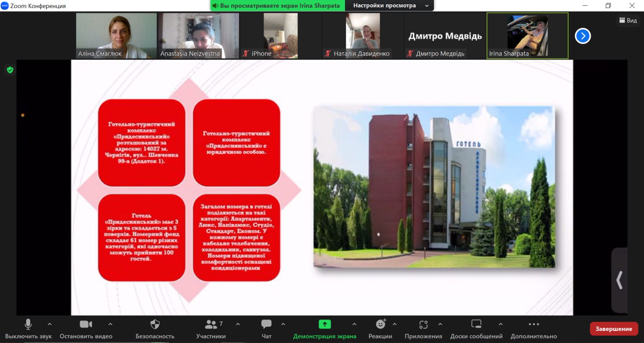The width and height of the screenshot is (644, 343).
Task: Open the Apps icon
Action: tap(423, 324)
